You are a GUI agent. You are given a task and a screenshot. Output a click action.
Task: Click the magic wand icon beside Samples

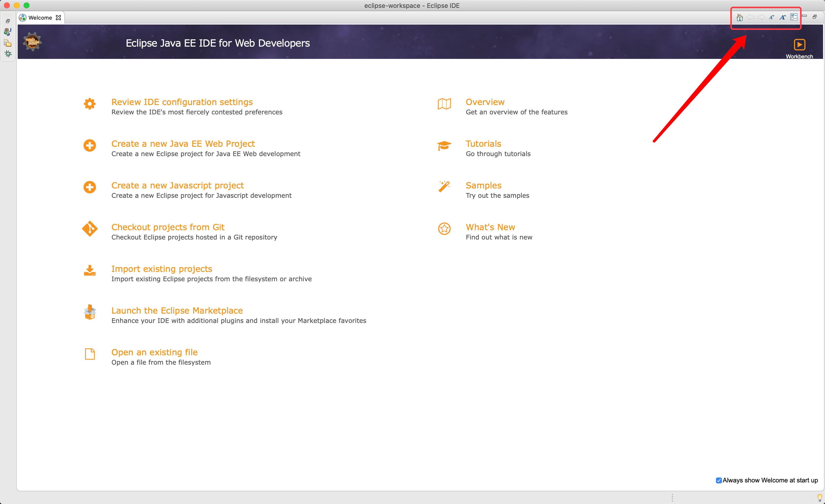pos(444,187)
